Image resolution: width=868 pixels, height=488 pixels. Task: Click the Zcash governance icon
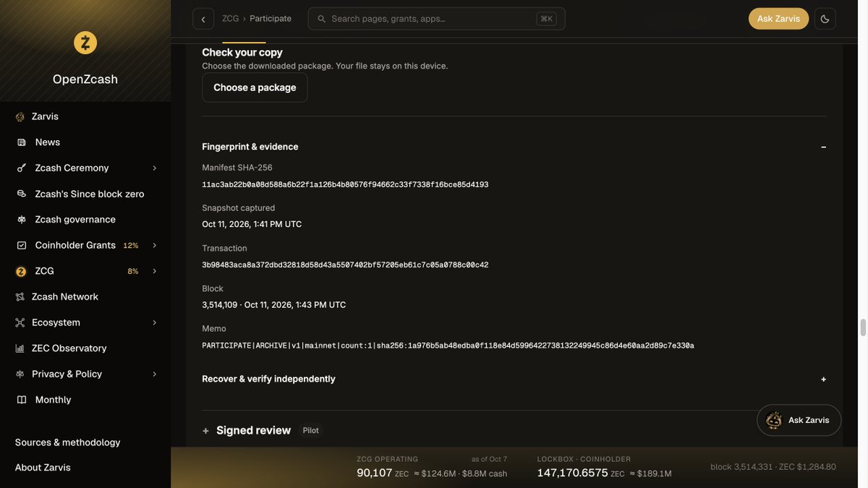[22, 220]
